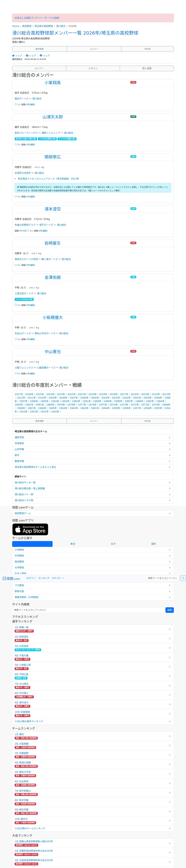Open 埼玉県の高校野球のチームをもっと見る link
The width and height of the screenshot is (186, 868).
pos(35,467)
